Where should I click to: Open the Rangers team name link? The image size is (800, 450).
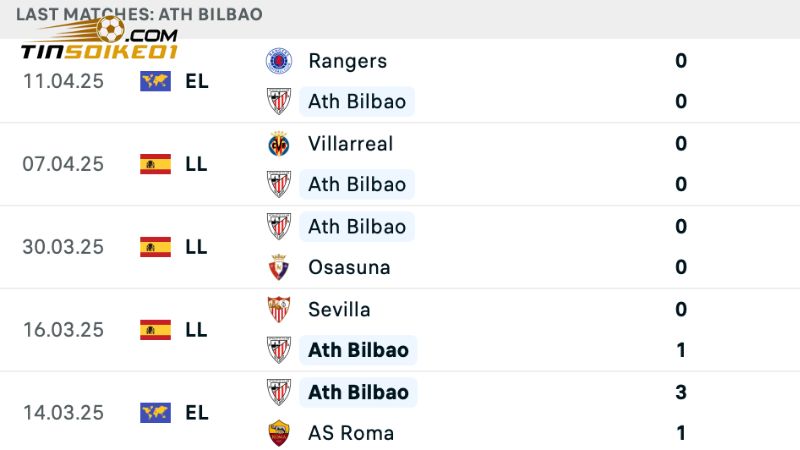347,61
